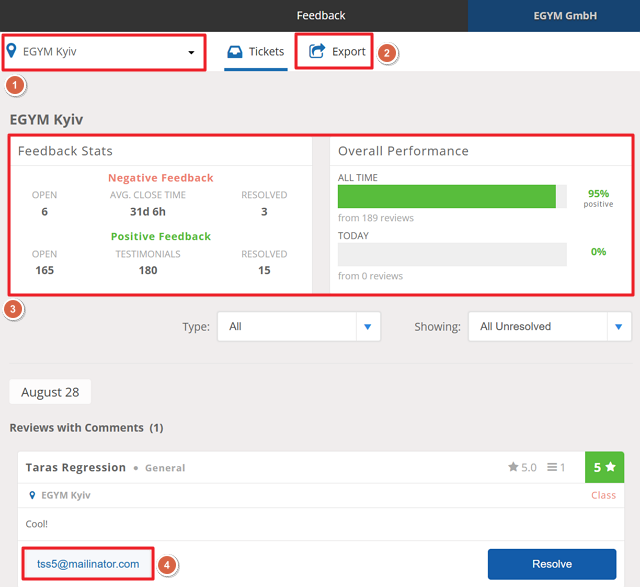
Task: Click the Export share arrow icon
Action: [317, 51]
